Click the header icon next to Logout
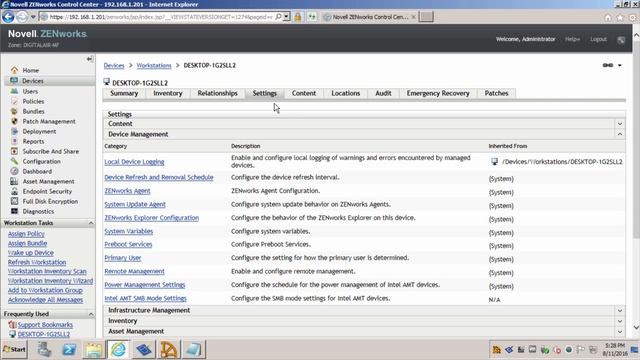This screenshot has height=360, width=640. point(621,40)
